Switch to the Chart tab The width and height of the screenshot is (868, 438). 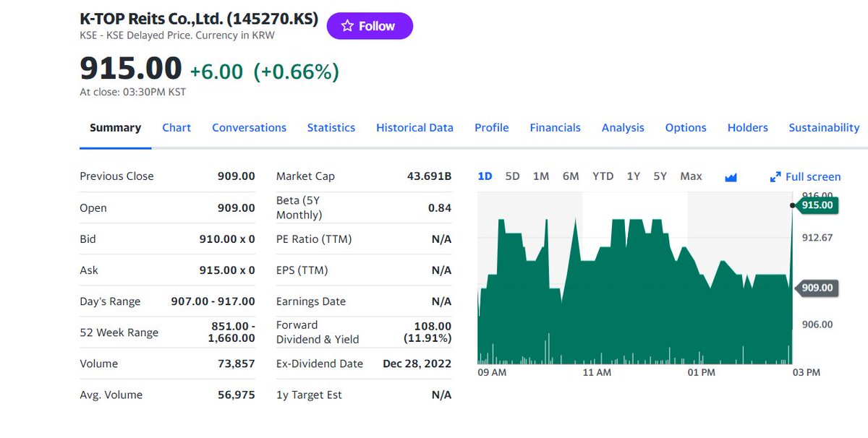176,128
